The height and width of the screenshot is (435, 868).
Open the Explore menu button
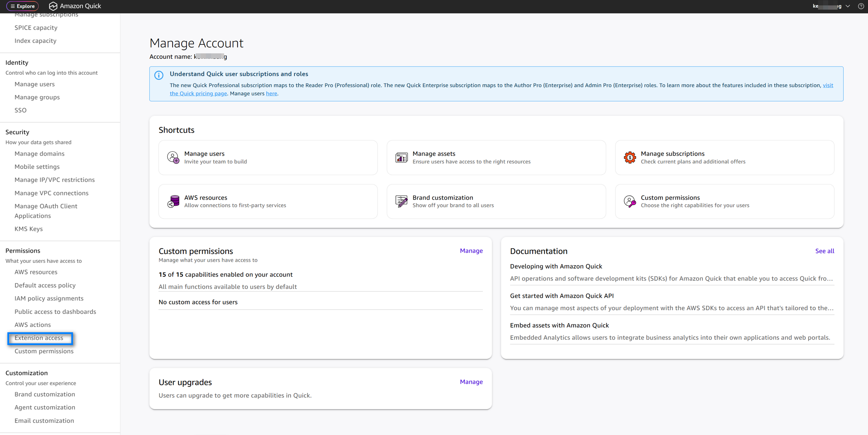pyautogui.click(x=23, y=6)
